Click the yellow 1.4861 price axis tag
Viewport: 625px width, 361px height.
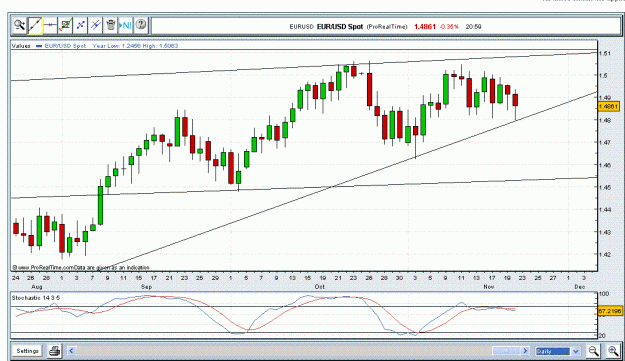click(x=609, y=106)
